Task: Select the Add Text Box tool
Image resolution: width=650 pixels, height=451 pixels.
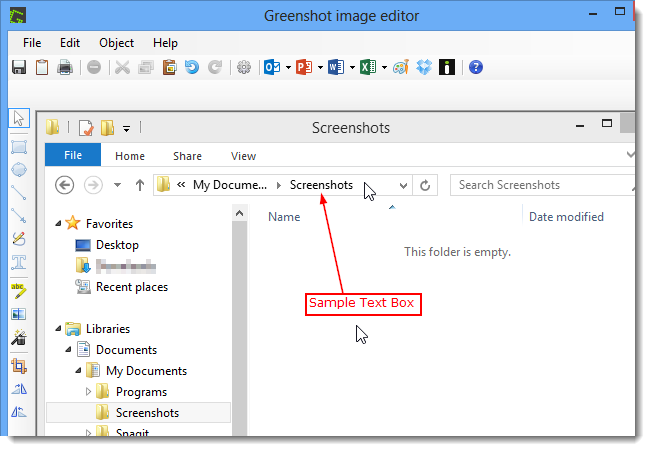Action: pyautogui.click(x=19, y=262)
